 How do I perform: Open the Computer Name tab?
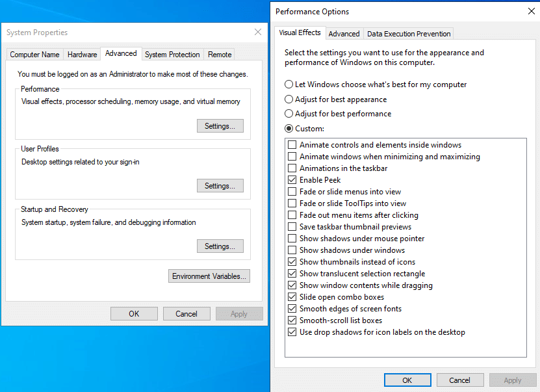click(34, 55)
